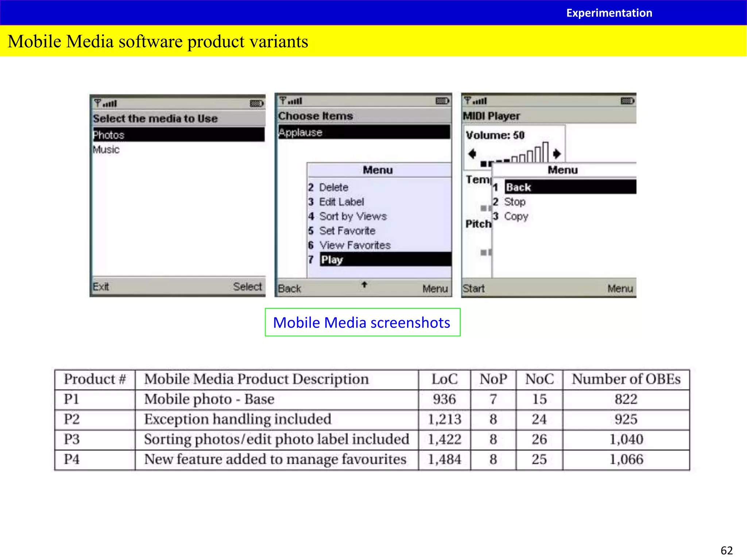Click 'Sorting photos/edit photo label included' cell
This screenshot has height=560, width=747.
276,439
